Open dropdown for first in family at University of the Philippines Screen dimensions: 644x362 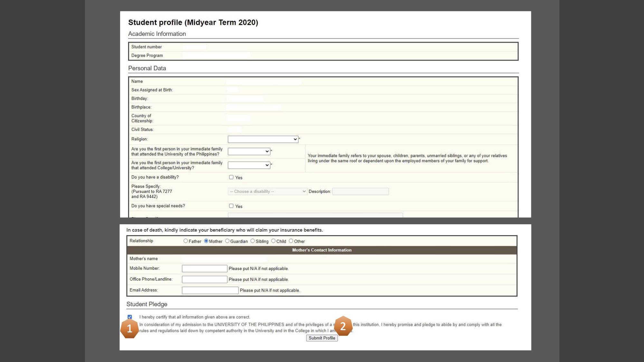pos(249,152)
